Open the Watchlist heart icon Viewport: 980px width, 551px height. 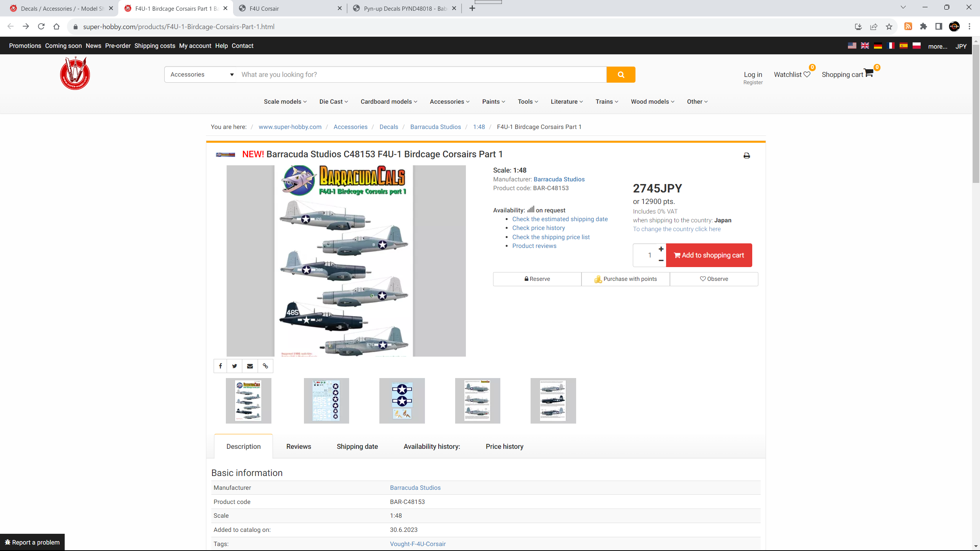(807, 74)
